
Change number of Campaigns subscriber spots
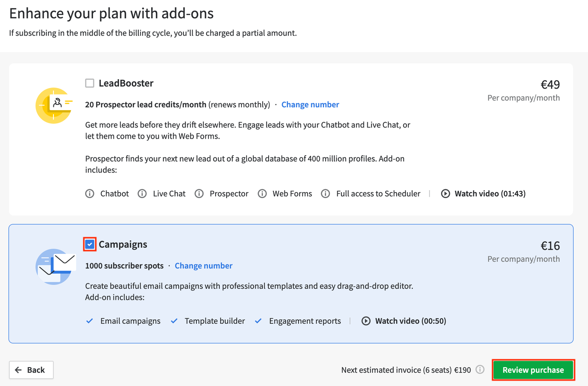pos(204,266)
